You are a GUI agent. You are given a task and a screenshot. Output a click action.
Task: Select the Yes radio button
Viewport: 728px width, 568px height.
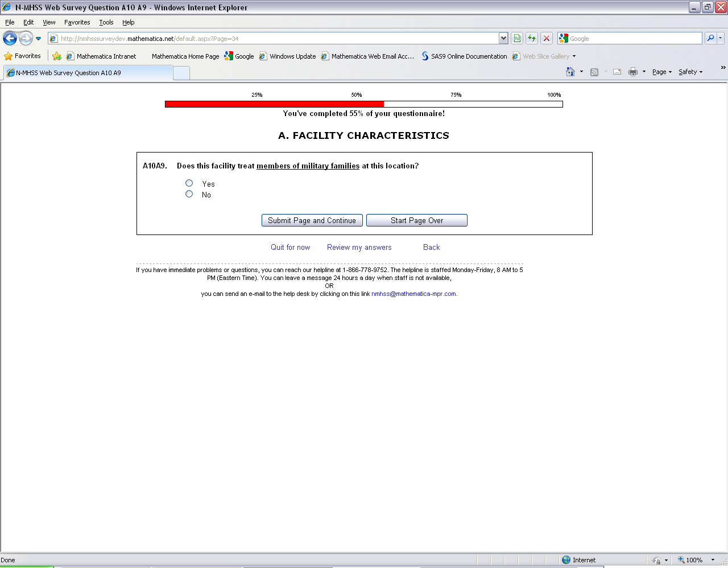click(189, 183)
